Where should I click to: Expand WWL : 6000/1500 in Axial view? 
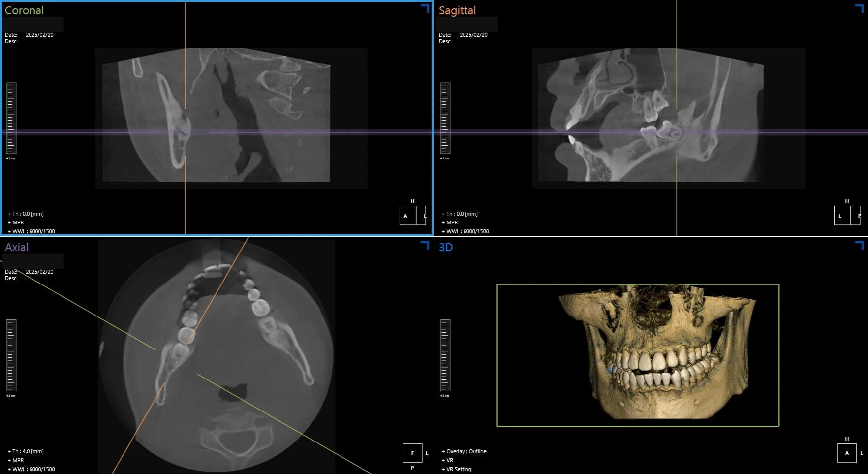(x=31, y=469)
